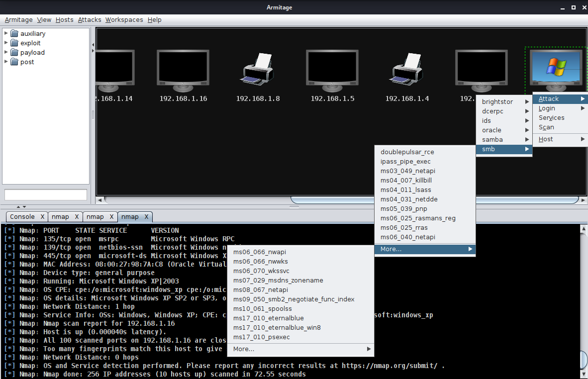Screen dimensions: 588x379
Task: Click the post folder icon
Action: click(14, 62)
